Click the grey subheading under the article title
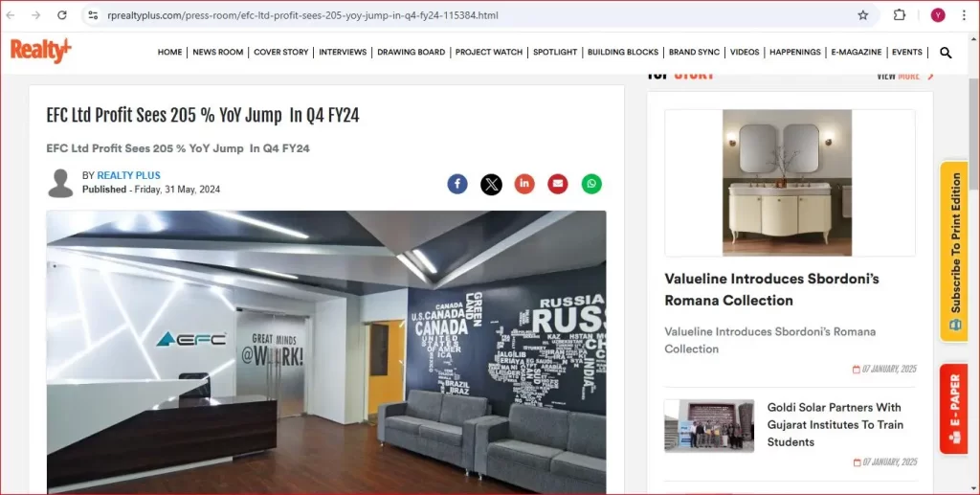This screenshot has width=980, height=495. pyautogui.click(x=178, y=148)
